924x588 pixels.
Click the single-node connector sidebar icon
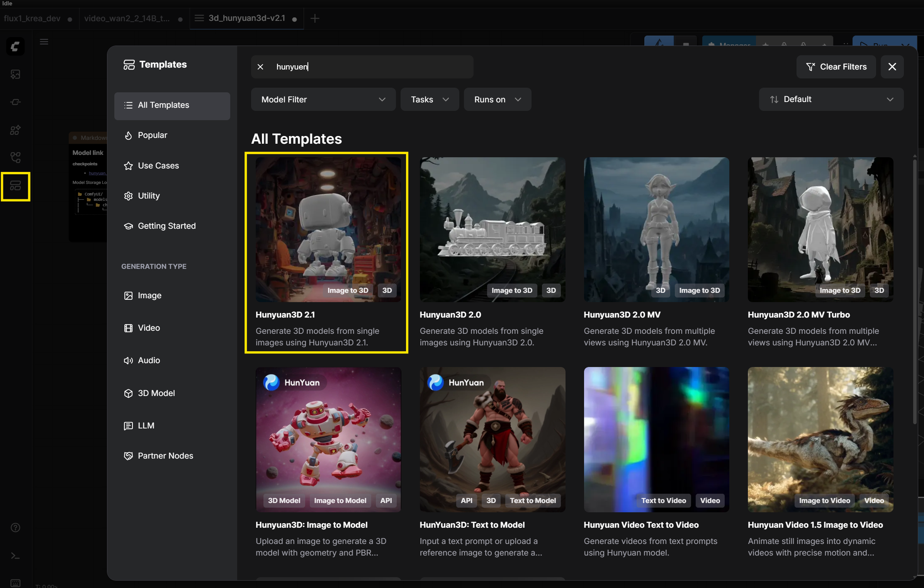click(x=15, y=102)
